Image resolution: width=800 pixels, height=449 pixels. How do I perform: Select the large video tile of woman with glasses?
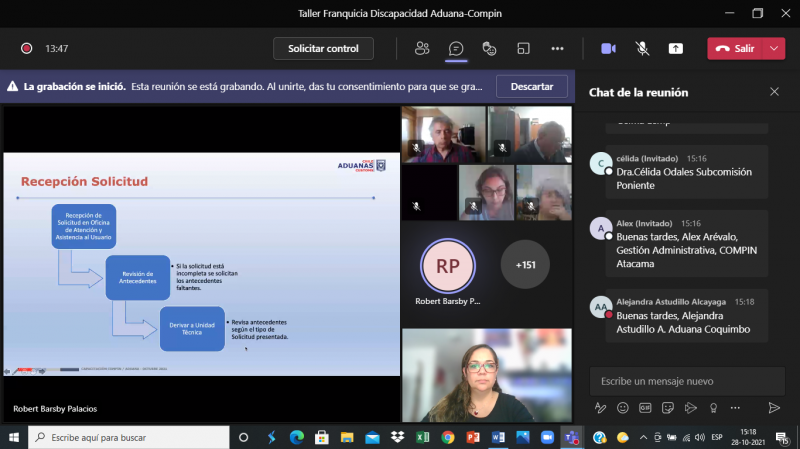coord(487,375)
